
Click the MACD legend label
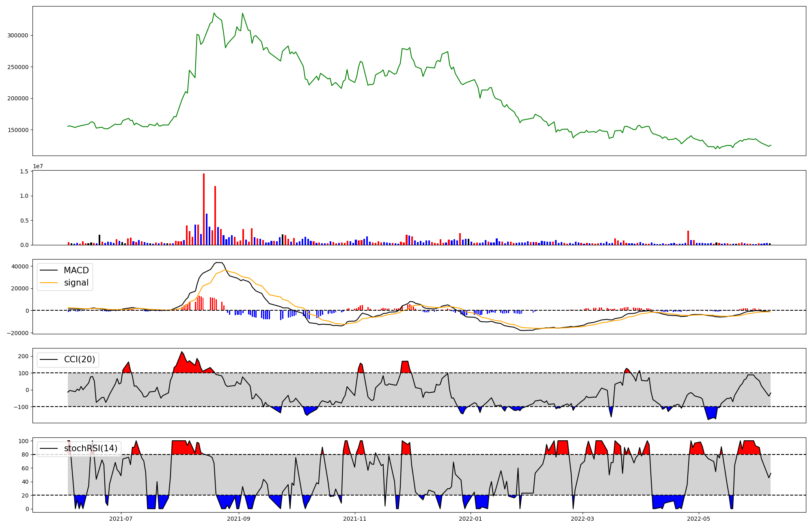tap(76, 270)
